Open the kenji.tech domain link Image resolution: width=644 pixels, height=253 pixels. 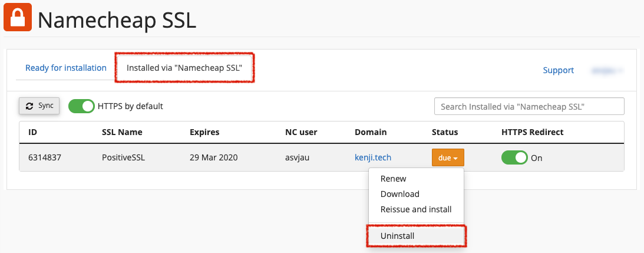click(373, 157)
